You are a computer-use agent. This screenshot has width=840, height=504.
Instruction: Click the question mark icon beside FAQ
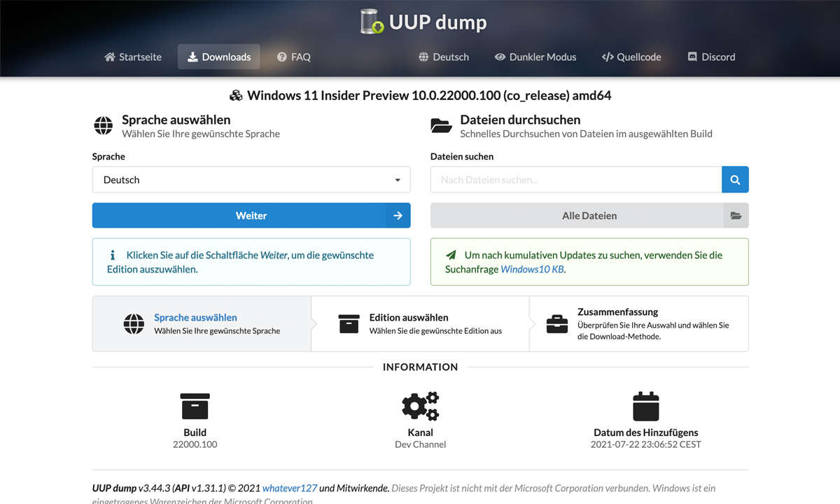click(281, 57)
